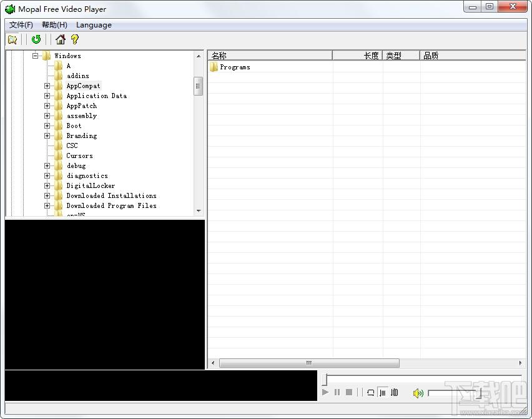Screen dimensions: 532x419
Task: Pause playback with the pause button
Action: pos(337,393)
